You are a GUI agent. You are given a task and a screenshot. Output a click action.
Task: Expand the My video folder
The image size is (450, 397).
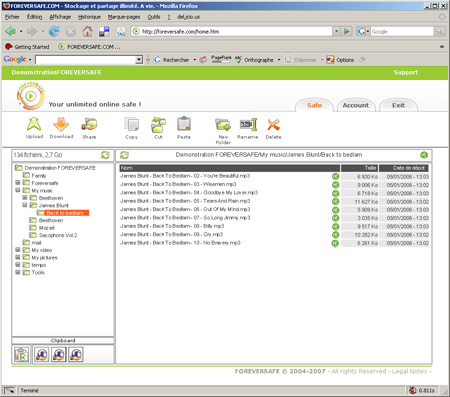click(x=18, y=250)
